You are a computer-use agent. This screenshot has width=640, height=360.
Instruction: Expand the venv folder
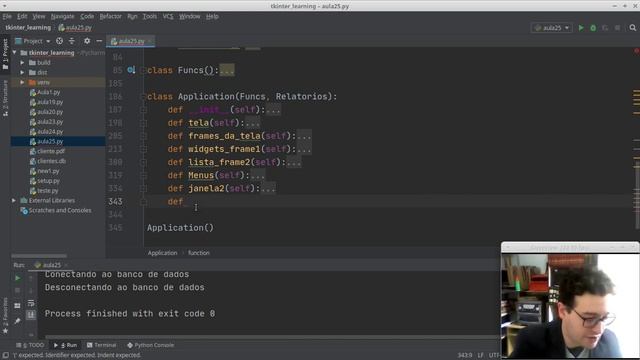coord(22,82)
